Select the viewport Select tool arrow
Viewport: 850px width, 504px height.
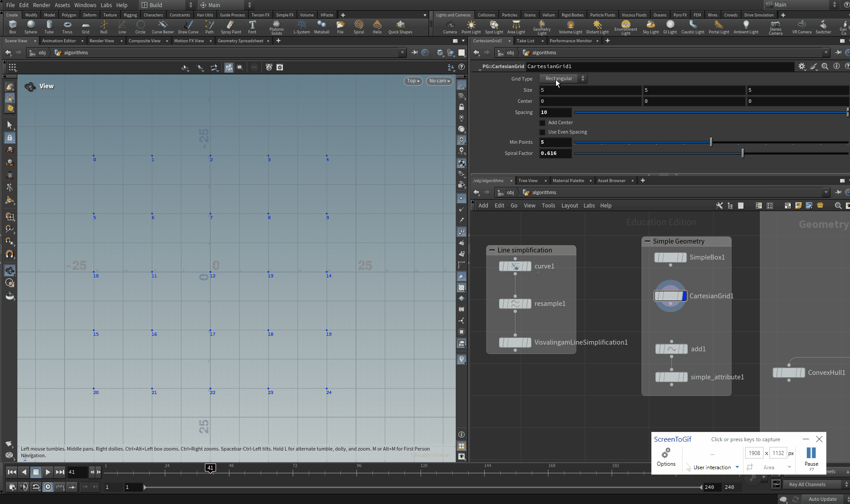(10, 125)
